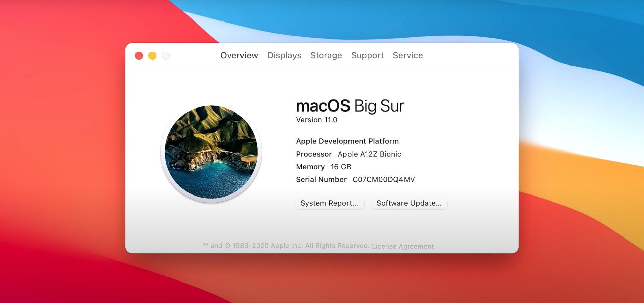Viewport: 644px width, 303px height.
Task: Click the Apple copyright notice text
Action: (x=286, y=246)
